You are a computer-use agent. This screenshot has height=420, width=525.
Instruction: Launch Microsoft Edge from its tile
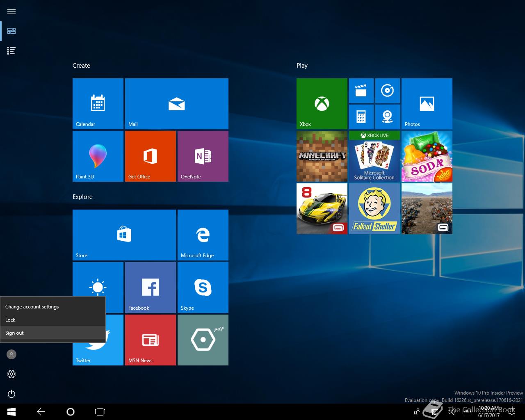203,235
